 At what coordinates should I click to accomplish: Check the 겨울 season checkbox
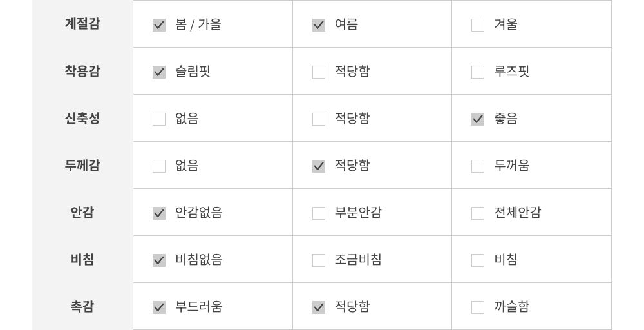tap(478, 25)
